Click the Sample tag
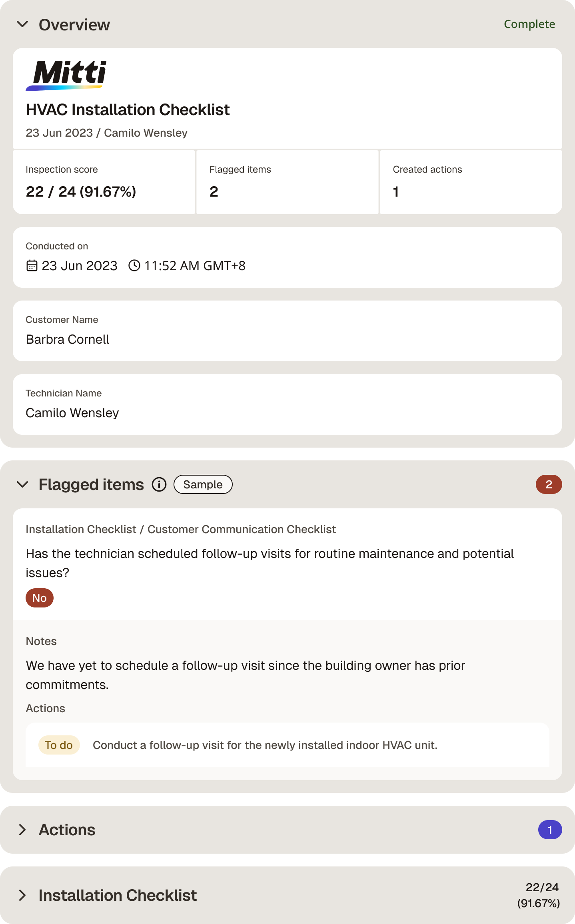 pos(203,484)
